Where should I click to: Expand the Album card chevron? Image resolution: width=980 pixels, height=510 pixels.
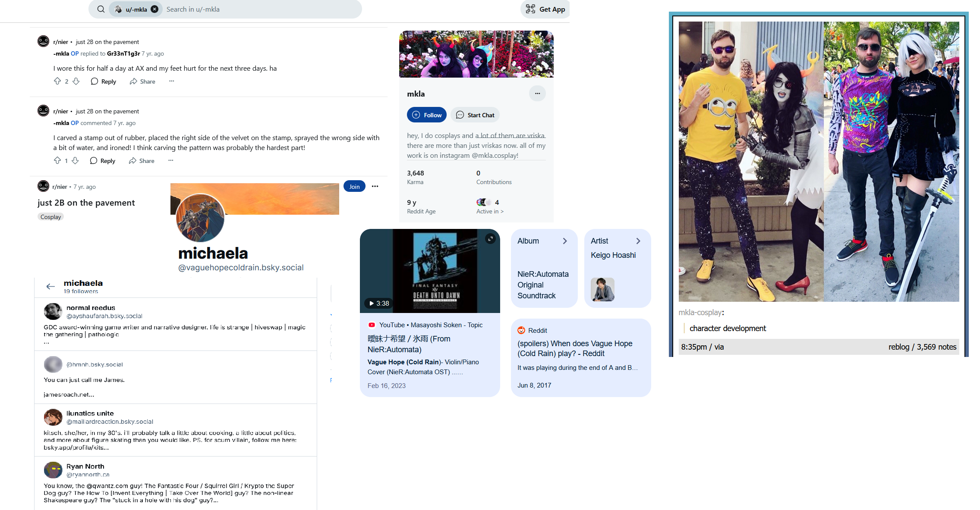click(565, 241)
